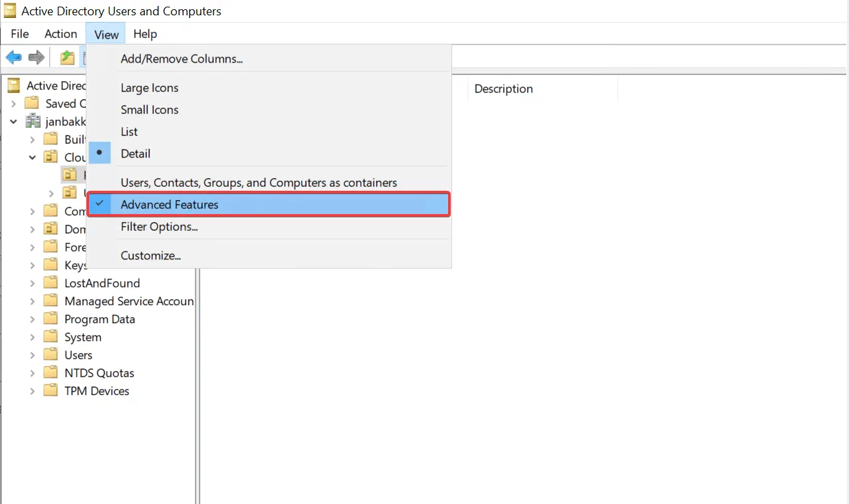
Task: Click the Active Directory root node icon
Action: click(13, 85)
